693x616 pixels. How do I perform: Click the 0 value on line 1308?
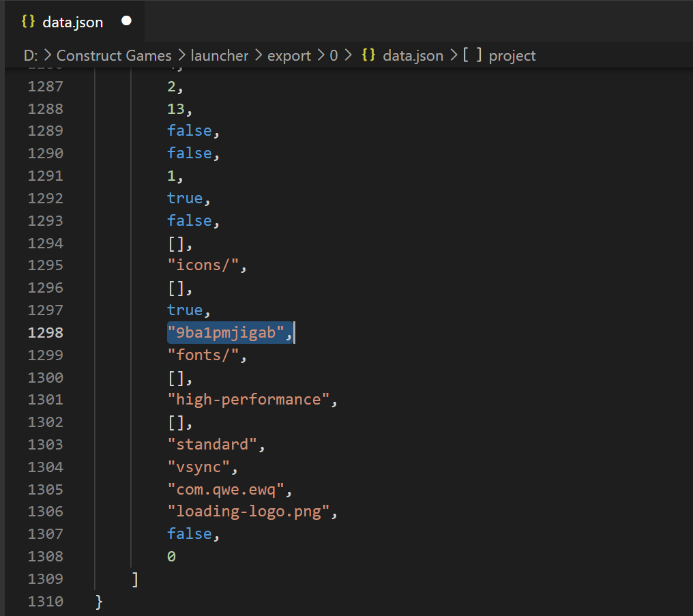171,557
